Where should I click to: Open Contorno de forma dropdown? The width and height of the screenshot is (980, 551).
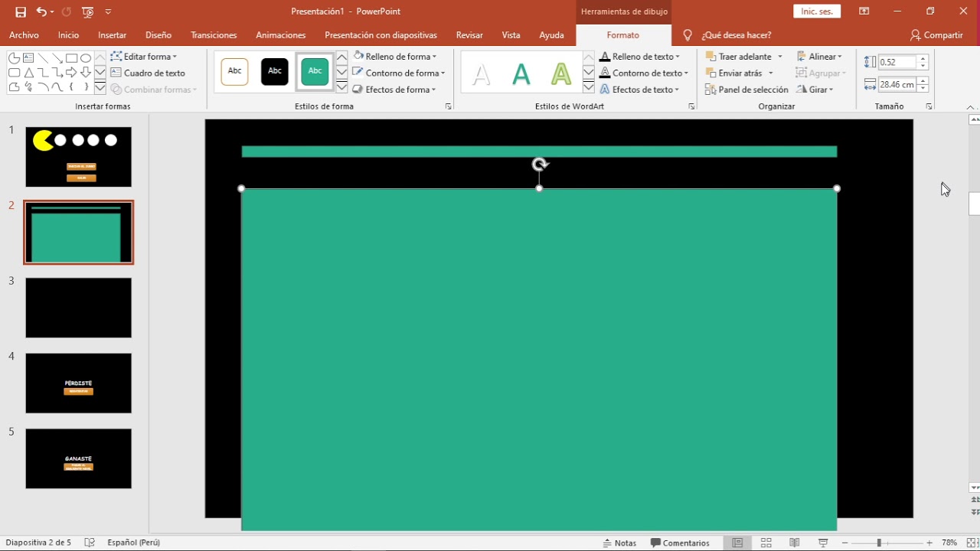[399, 73]
